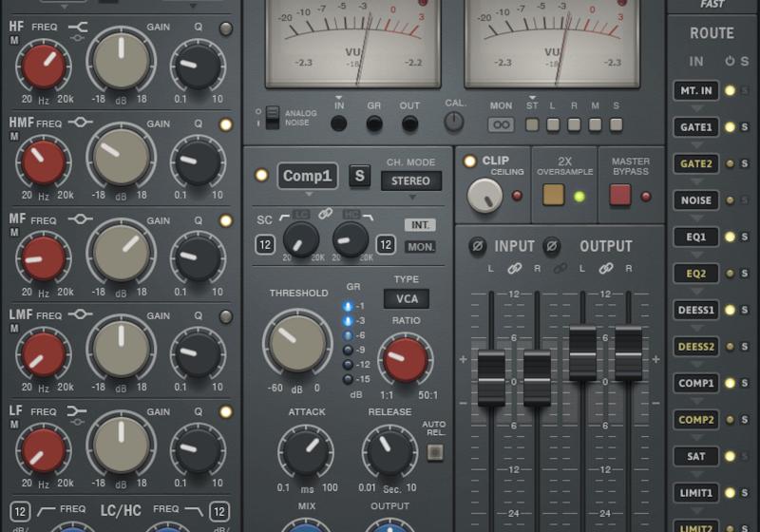The image size is (760, 532).
Task: Click input L/R fader link icon
Action: (x=514, y=268)
